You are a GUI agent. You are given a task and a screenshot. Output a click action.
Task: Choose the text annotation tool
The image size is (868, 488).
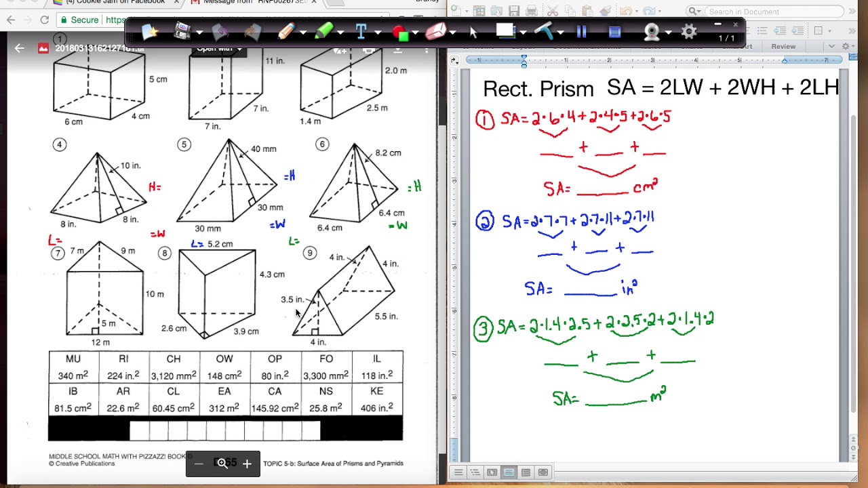[361, 32]
